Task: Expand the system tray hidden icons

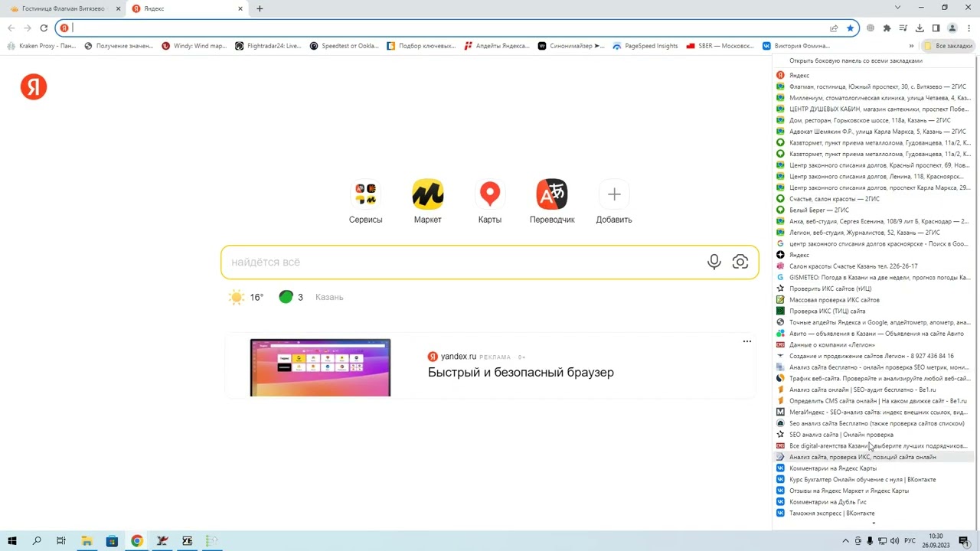Action: (x=846, y=541)
